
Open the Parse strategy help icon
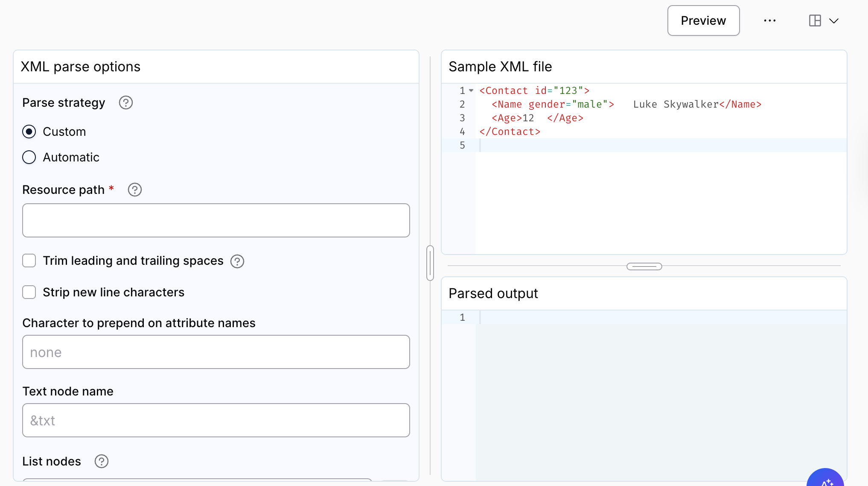(126, 102)
